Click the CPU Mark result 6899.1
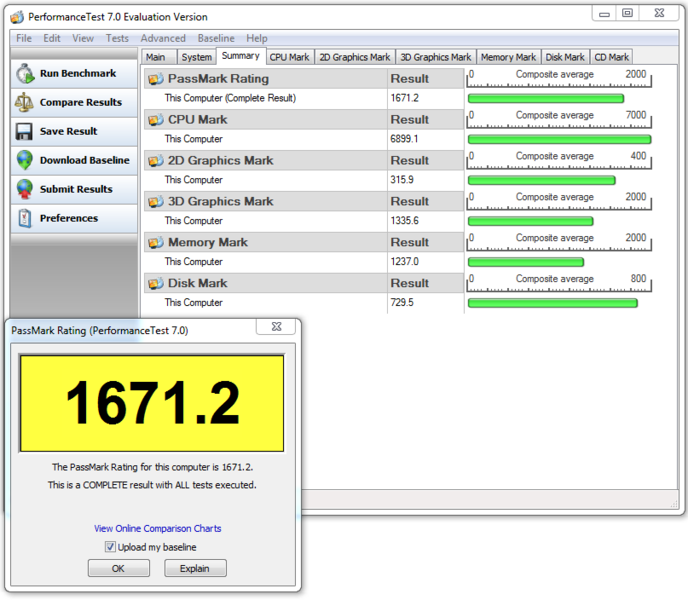 pos(404,139)
